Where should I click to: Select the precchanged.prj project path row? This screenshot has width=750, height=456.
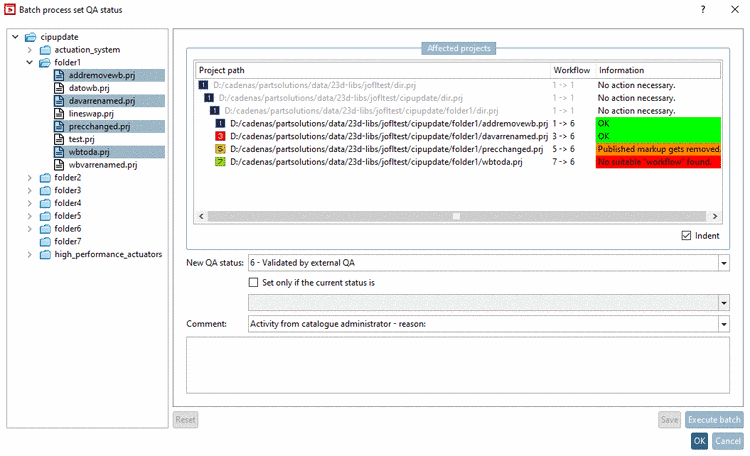click(386, 149)
